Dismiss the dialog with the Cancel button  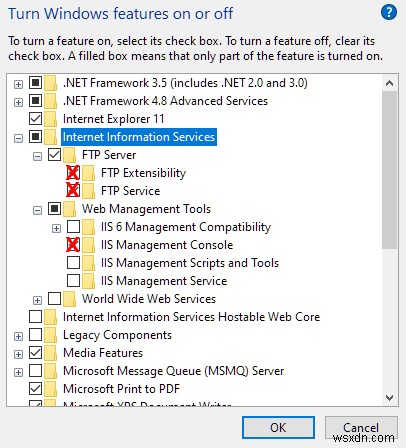pos(361,427)
